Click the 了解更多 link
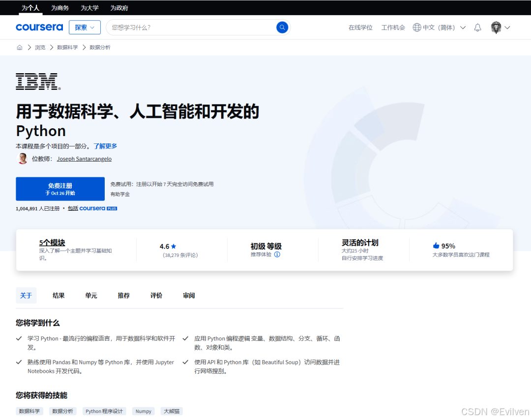The height and width of the screenshot is (420, 531). [105, 146]
